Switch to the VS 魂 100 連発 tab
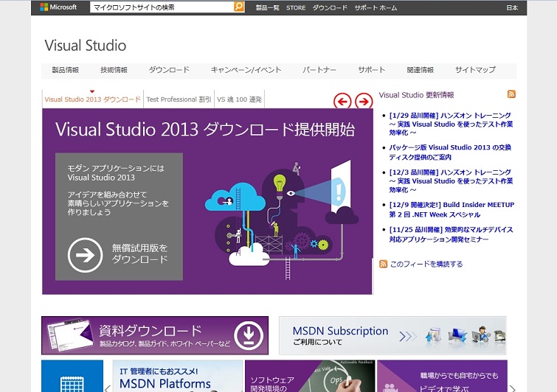This screenshot has width=557, height=392. (239, 99)
